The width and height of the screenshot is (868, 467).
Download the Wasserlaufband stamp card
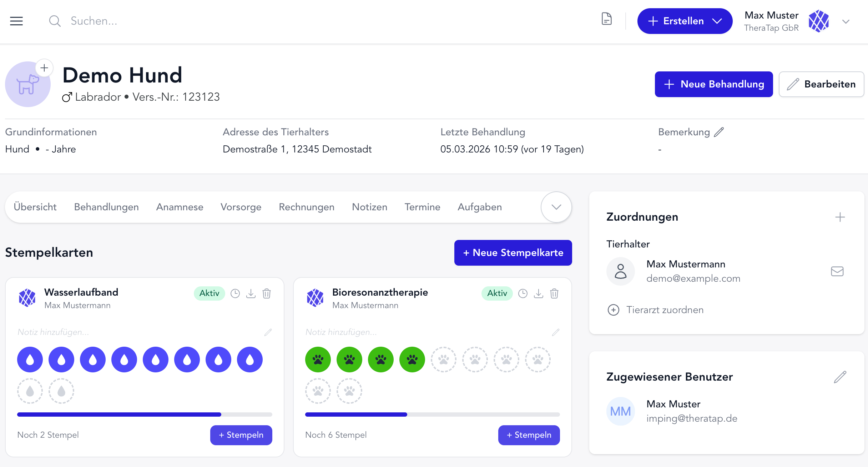[251, 293]
